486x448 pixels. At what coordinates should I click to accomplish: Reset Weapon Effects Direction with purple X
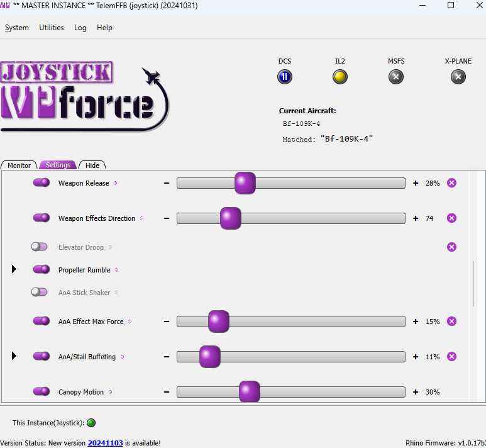coord(451,218)
